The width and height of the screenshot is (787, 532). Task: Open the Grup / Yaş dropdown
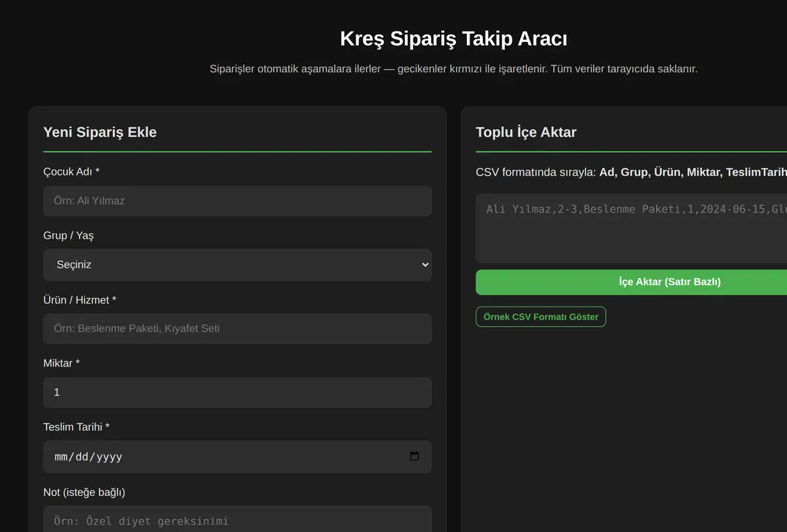[237, 264]
